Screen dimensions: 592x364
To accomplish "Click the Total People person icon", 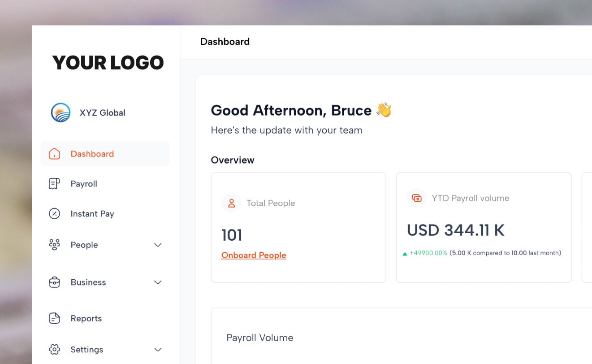I will tap(231, 203).
